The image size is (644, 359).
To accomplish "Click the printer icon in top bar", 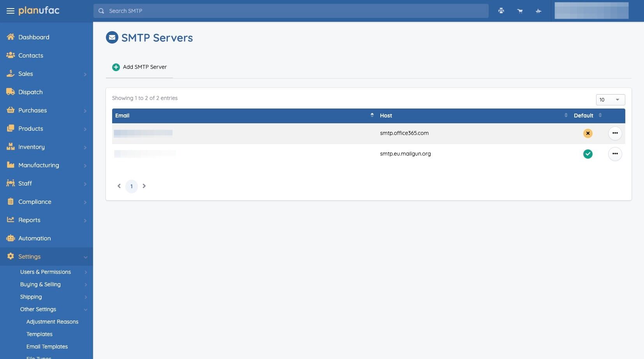I will click(501, 11).
